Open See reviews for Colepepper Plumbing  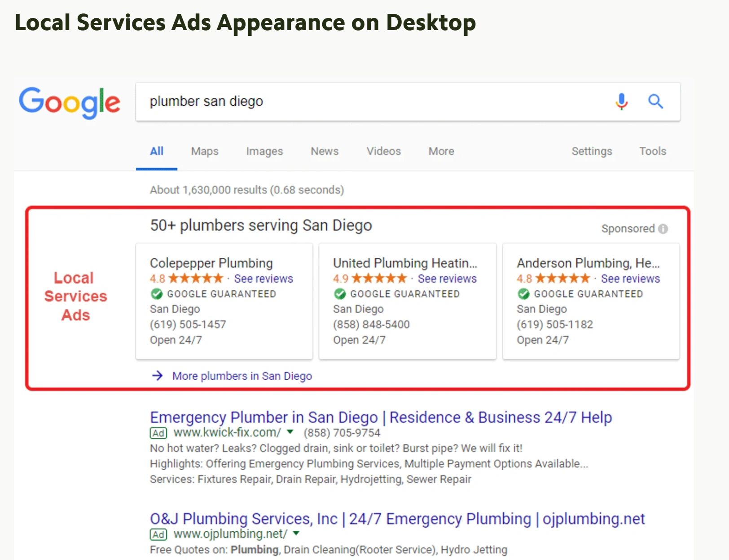[263, 279]
